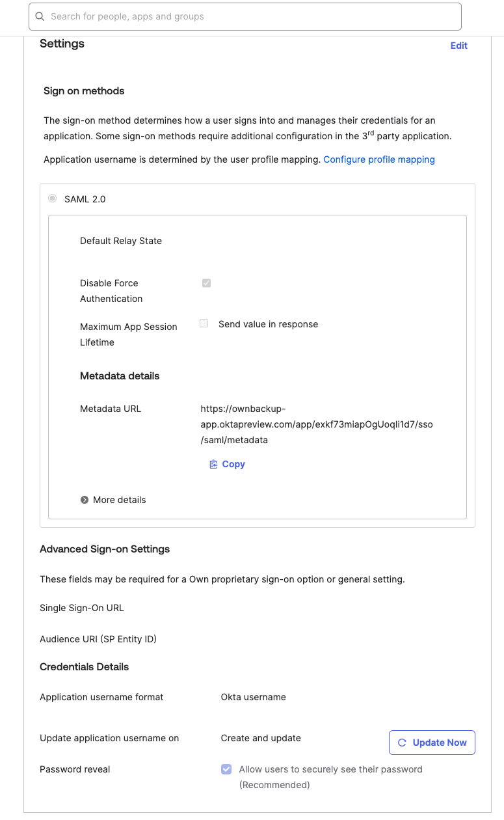Click the Update Now button

click(432, 742)
